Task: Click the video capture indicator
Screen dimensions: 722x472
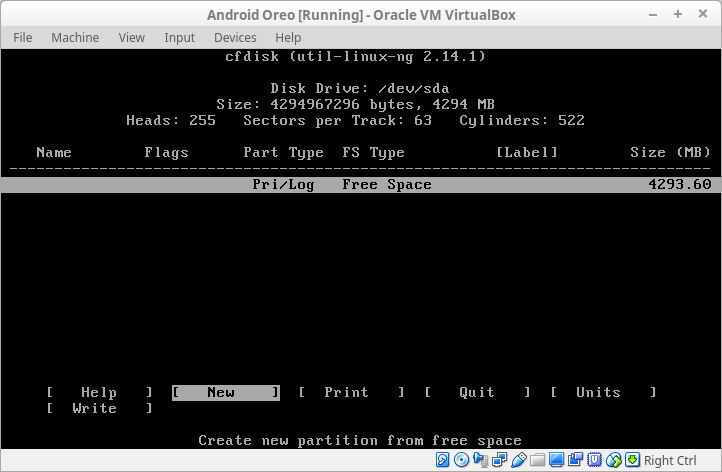Action: tap(575, 460)
